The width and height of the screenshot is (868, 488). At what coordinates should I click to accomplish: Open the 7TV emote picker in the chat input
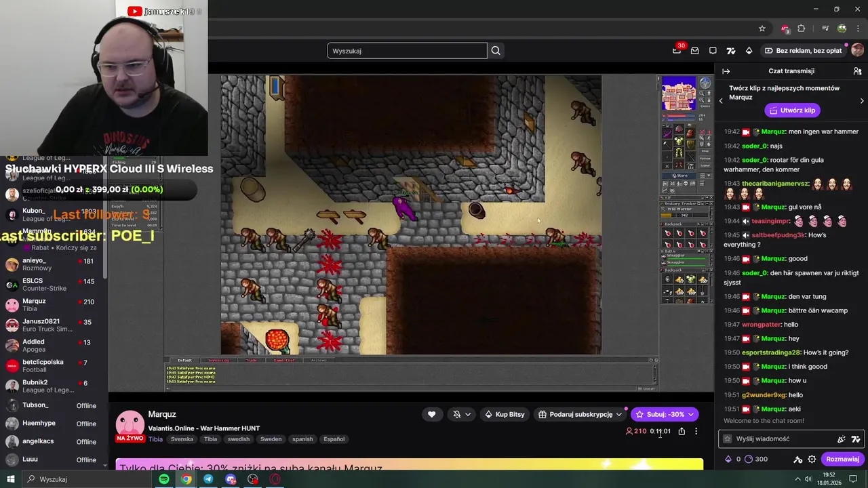(x=856, y=439)
